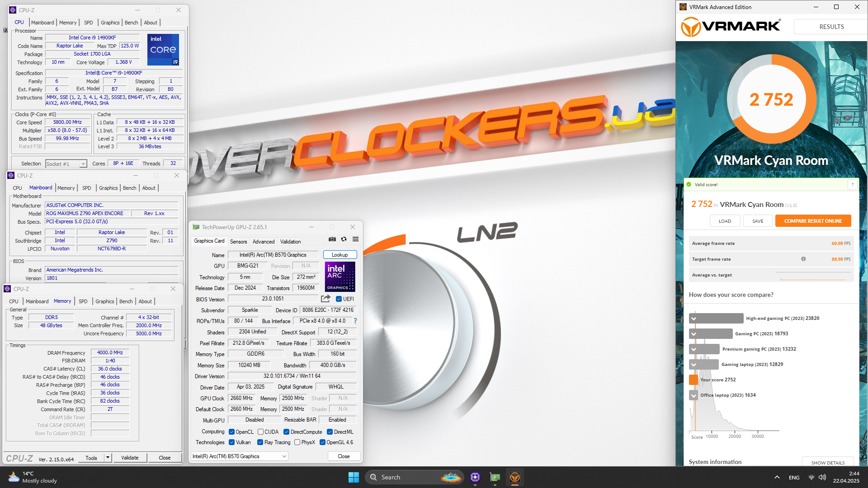Click the LOAD button in VRMark

click(x=725, y=221)
